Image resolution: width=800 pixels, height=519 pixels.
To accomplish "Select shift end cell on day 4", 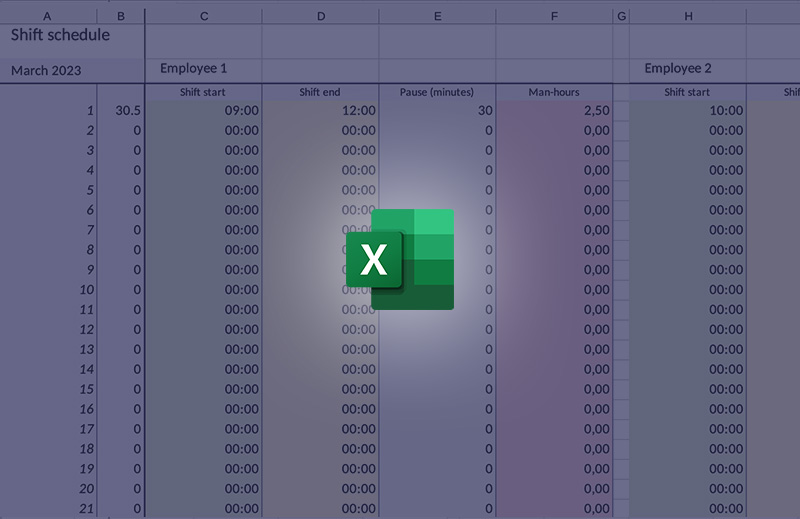I will coord(320,170).
